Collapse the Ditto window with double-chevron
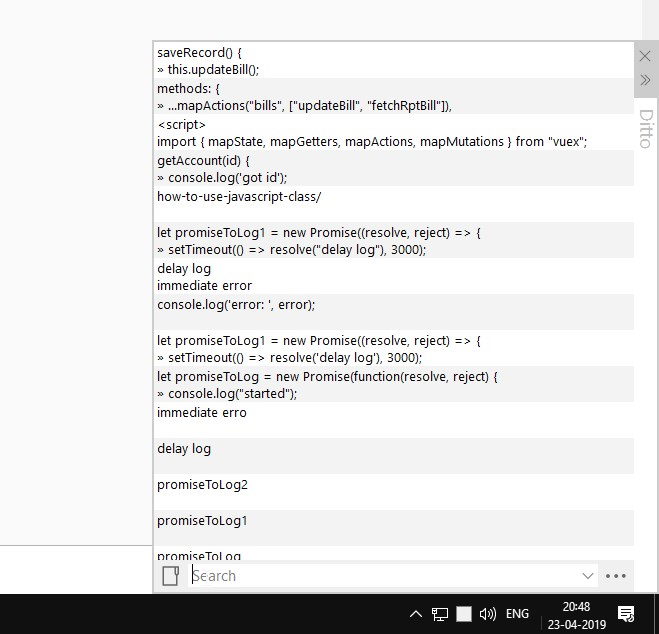Viewport: 659px width, 634px height. click(645, 80)
